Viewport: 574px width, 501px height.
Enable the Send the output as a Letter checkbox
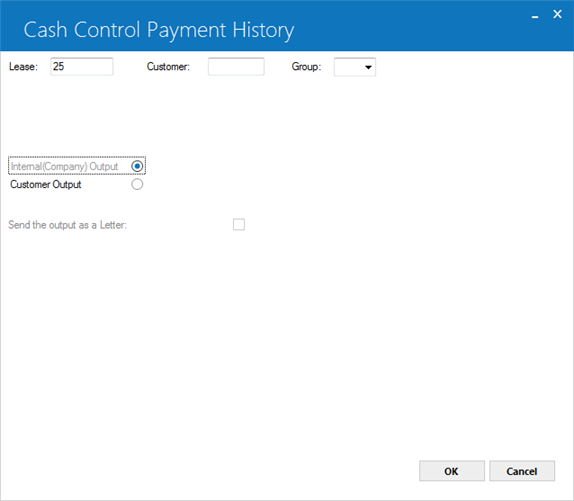[x=239, y=224]
